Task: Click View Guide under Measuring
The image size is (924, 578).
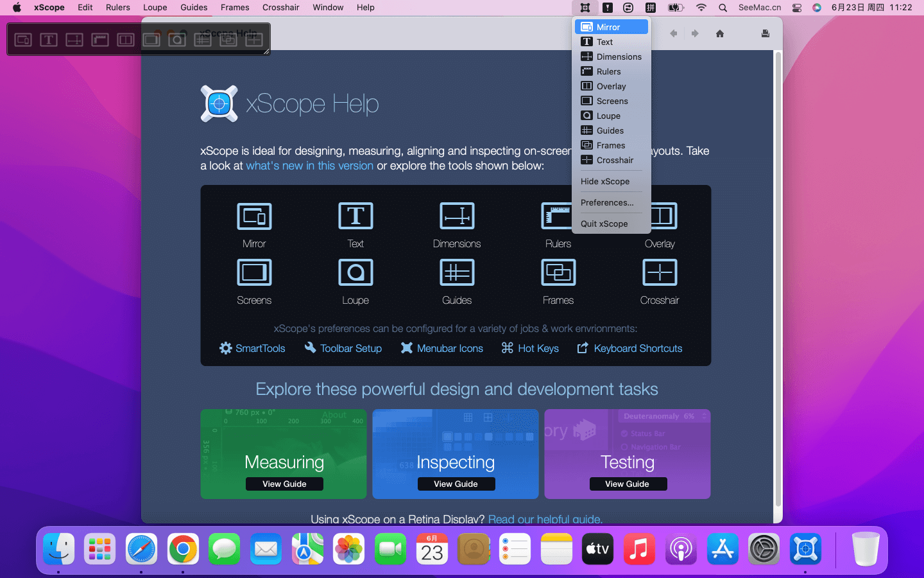Action: pos(284,484)
